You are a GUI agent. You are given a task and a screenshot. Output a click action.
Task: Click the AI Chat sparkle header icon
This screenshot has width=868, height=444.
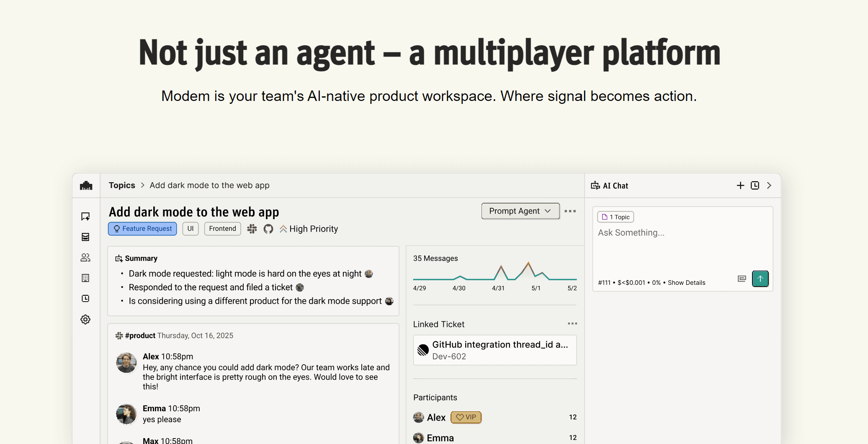(595, 186)
